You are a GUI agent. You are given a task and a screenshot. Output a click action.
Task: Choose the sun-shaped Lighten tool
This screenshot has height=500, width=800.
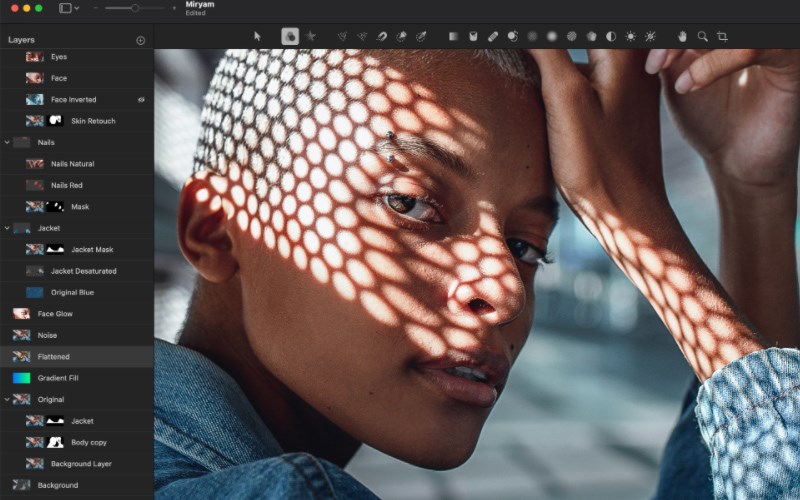point(631,36)
